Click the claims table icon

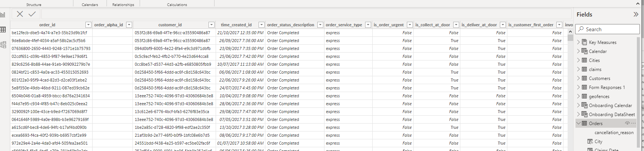tap(585, 69)
